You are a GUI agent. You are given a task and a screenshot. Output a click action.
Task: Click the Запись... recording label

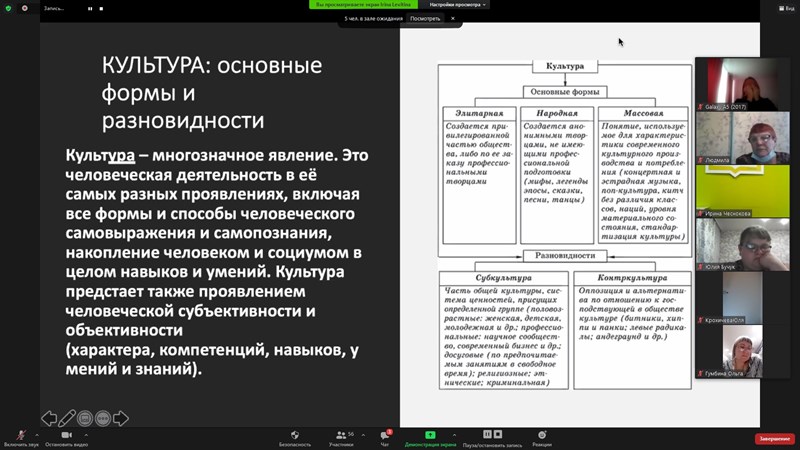[x=54, y=8]
